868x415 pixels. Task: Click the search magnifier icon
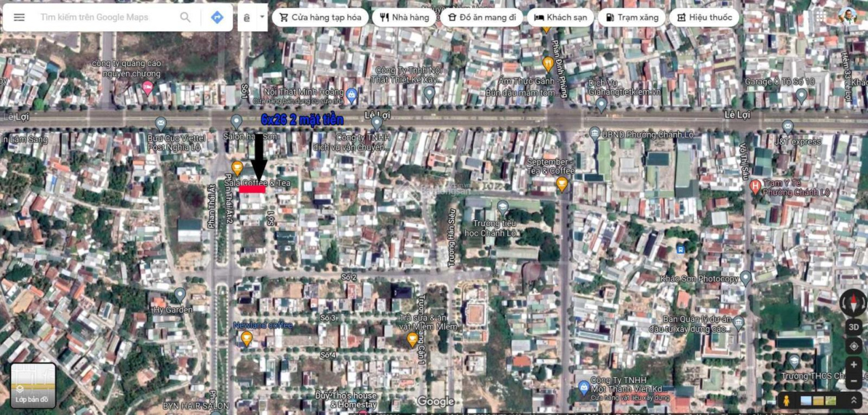185,17
